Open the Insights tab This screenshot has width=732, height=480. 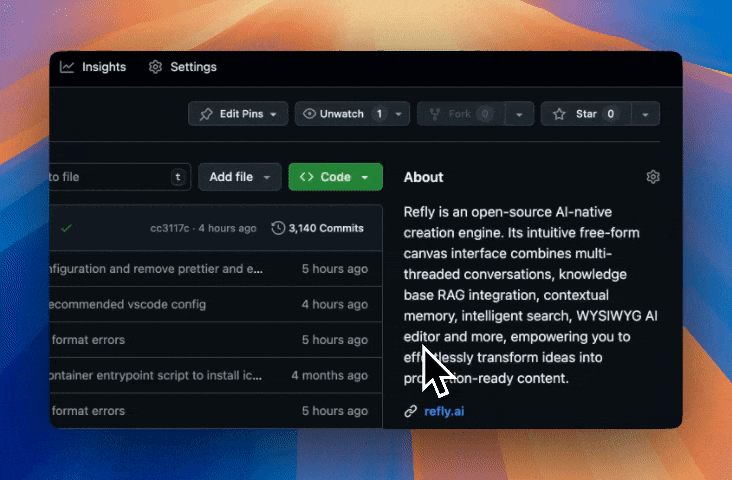pos(93,67)
